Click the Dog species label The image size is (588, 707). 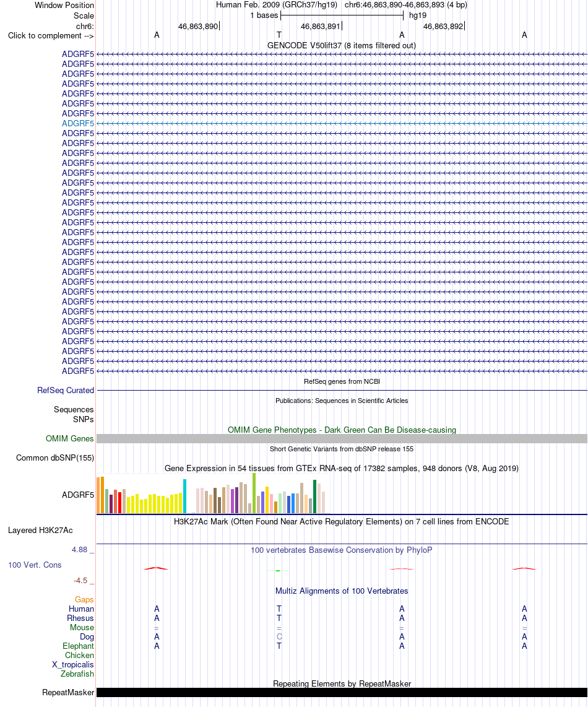click(87, 636)
